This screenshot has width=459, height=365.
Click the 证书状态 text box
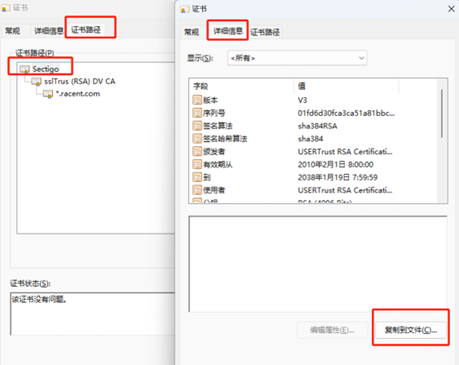pyautogui.click(x=93, y=314)
